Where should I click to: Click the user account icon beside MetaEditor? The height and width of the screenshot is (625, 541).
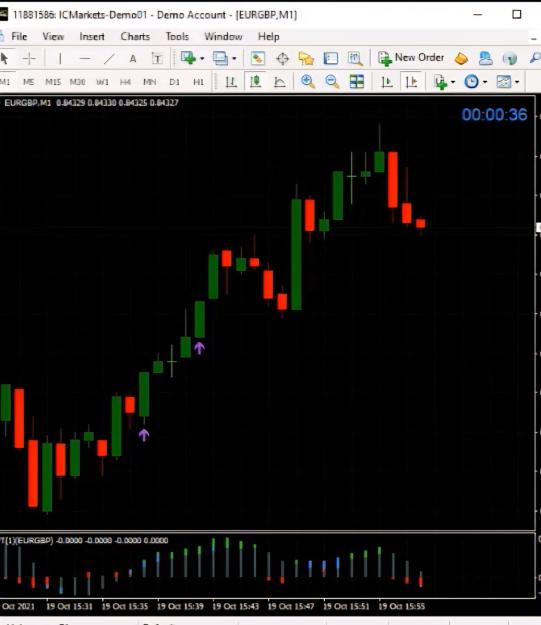coord(485,59)
